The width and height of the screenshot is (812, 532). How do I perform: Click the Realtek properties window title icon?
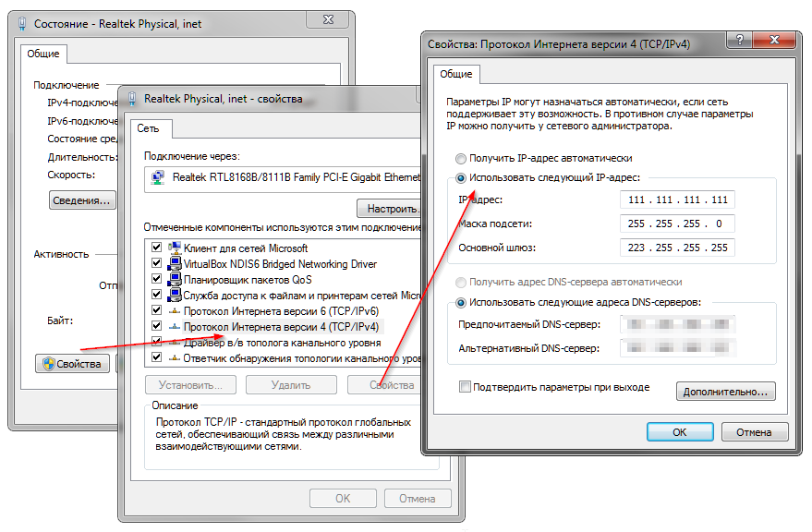[x=133, y=99]
